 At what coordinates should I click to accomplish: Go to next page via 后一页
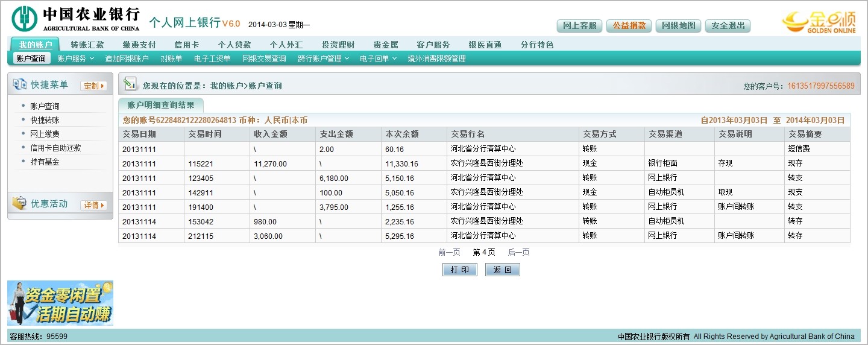click(x=518, y=252)
